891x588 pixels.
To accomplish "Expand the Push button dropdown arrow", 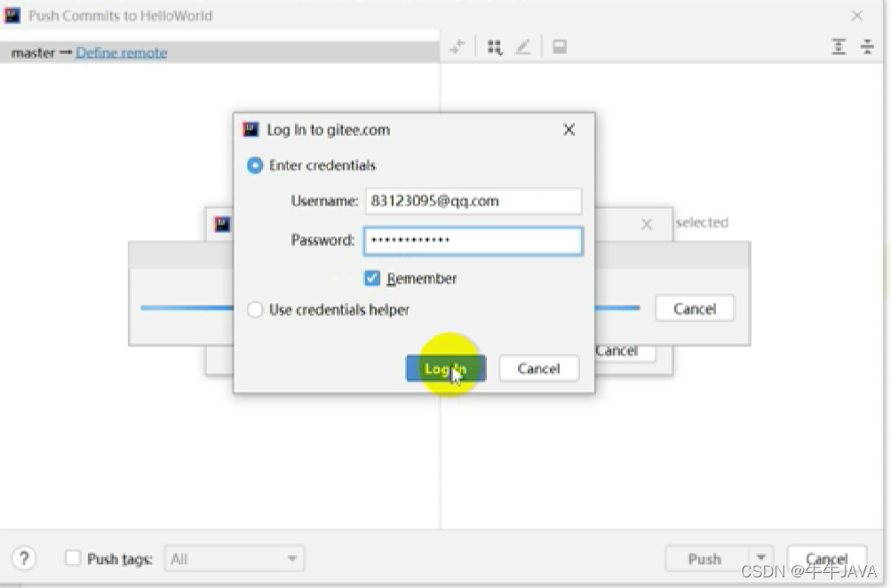I will (x=761, y=558).
